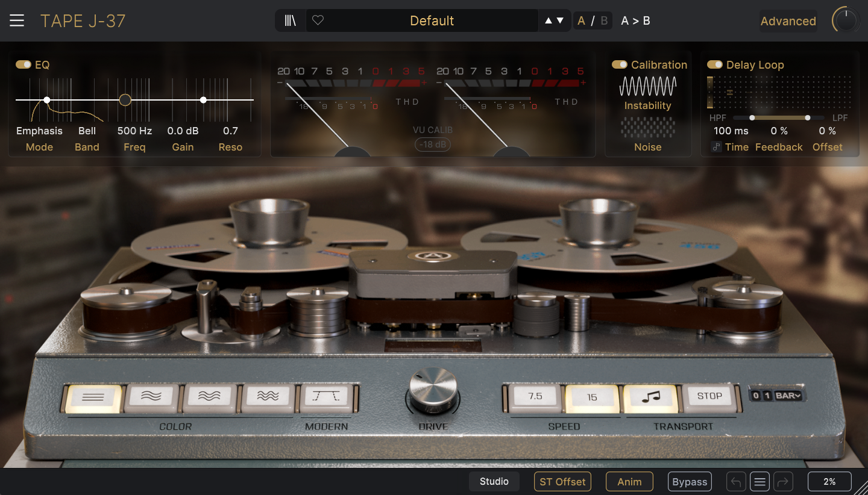This screenshot has height=495, width=868.
Task: Expand the EQ Mode Emphasis selector
Action: coord(39,131)
